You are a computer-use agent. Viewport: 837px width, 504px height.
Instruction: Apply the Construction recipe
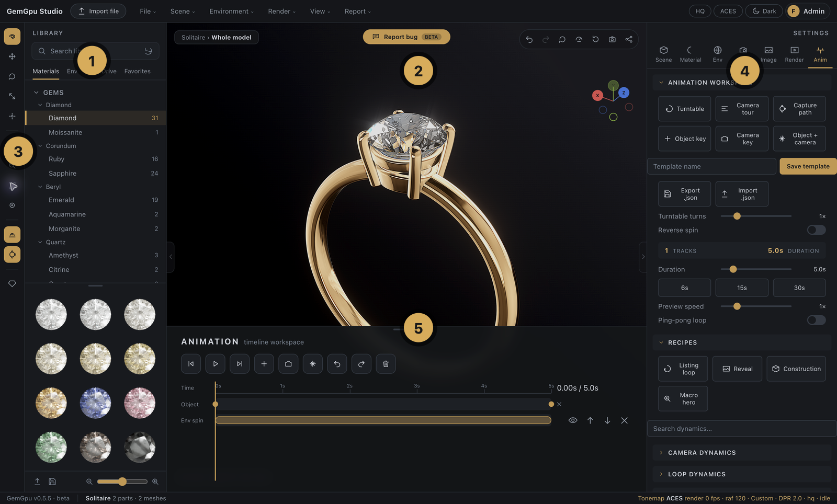(x=796, y=369)
